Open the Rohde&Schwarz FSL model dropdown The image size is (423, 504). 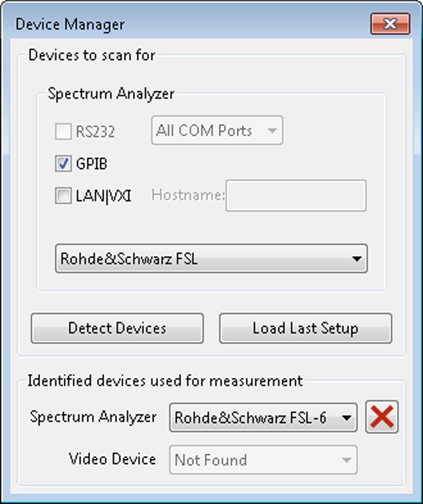(212, 258)
